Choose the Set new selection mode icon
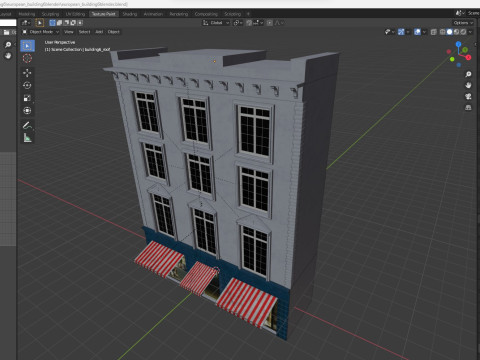The height and width of the screenshot is (360, 480). (x=52, y=23)
